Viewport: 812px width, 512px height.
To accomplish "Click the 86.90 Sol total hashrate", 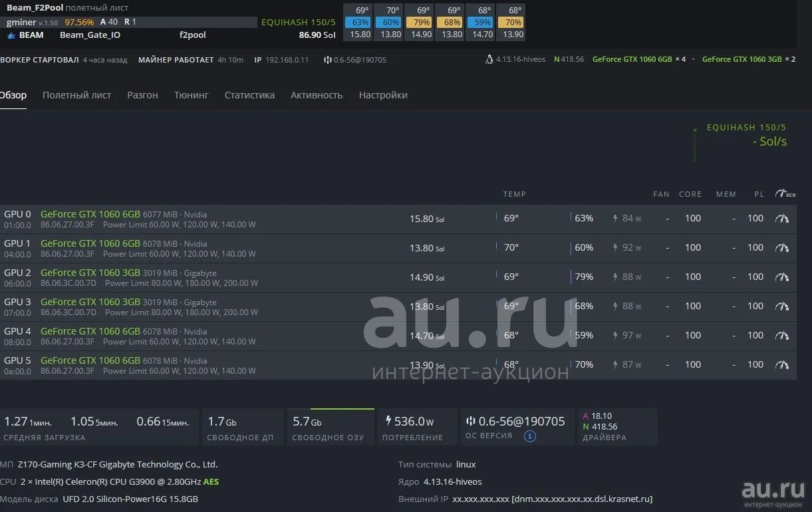I will pyautogui.click(x=317, y=35).
